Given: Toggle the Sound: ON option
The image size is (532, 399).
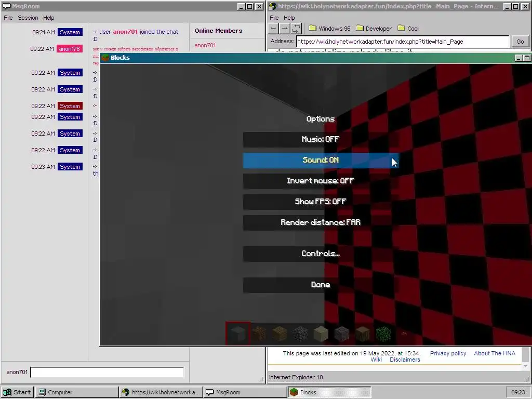Looking at the screenshot, I should pos(321,160).
